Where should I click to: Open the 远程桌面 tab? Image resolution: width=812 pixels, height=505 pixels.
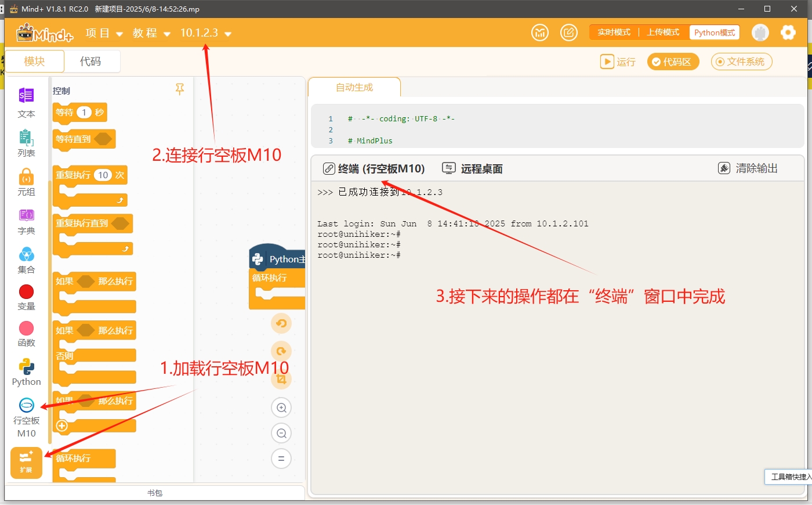(x=473, y=168)
